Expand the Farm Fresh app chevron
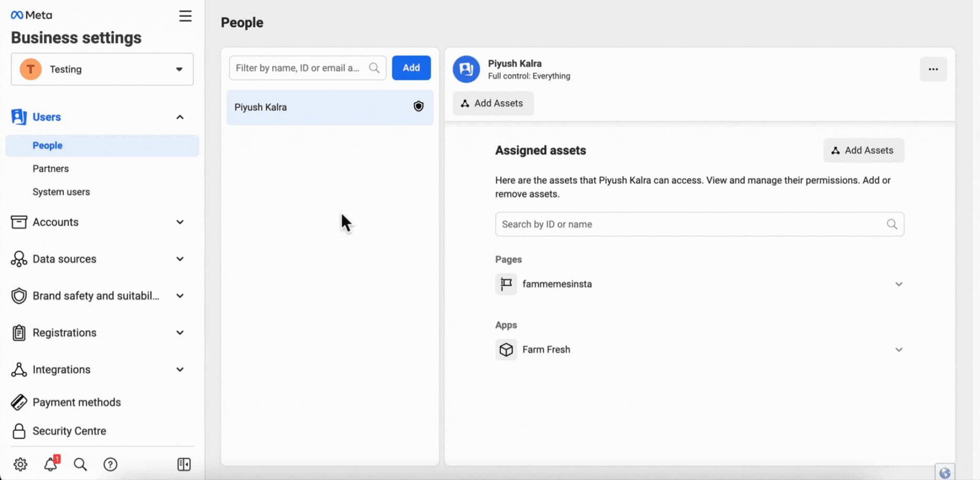 pos(899,350)
